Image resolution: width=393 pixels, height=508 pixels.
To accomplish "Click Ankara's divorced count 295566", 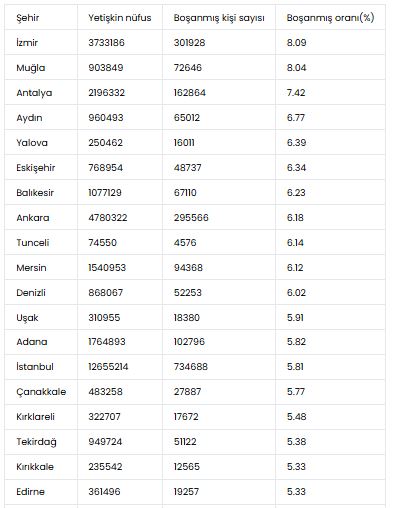I will tap(191, 218).
